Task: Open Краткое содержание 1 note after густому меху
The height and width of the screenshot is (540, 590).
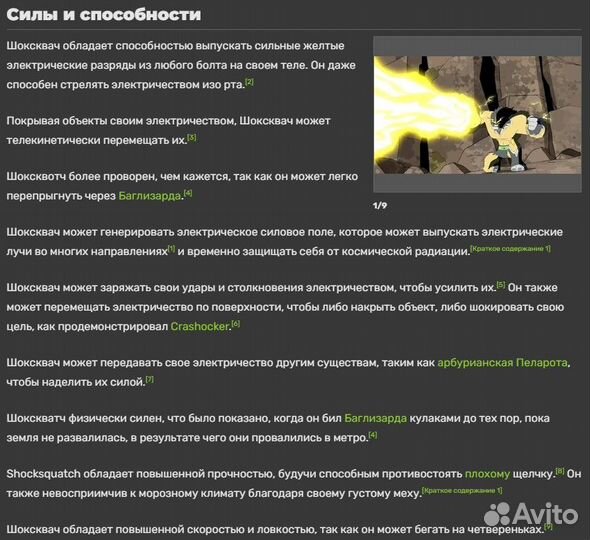Action: (462, 490)
